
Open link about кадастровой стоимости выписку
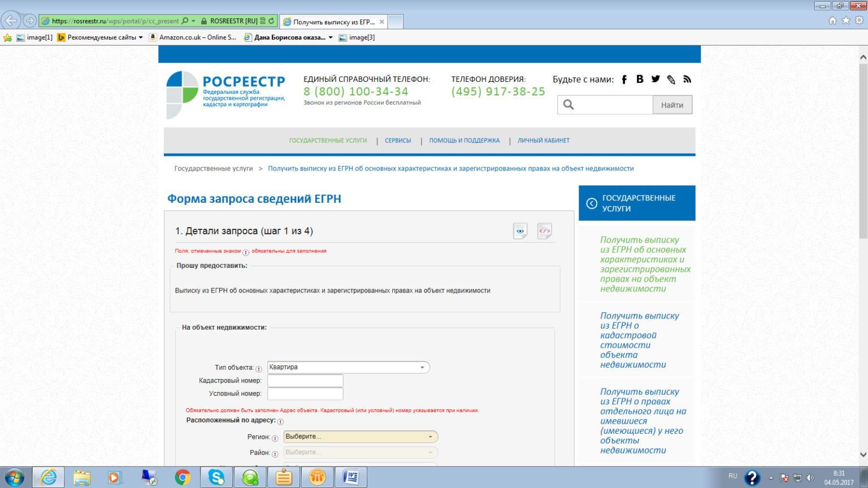[x=639, y=340]
